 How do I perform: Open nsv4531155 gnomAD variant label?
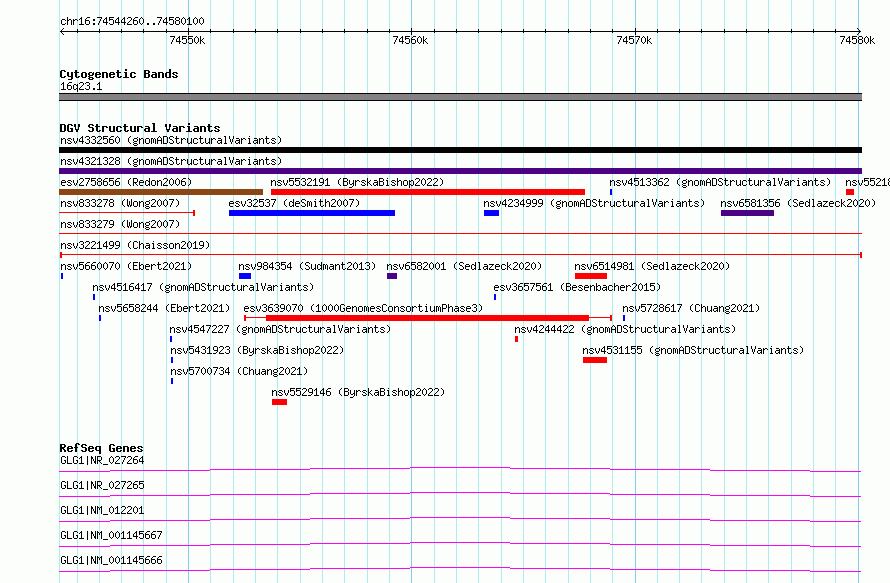[693, 350]
